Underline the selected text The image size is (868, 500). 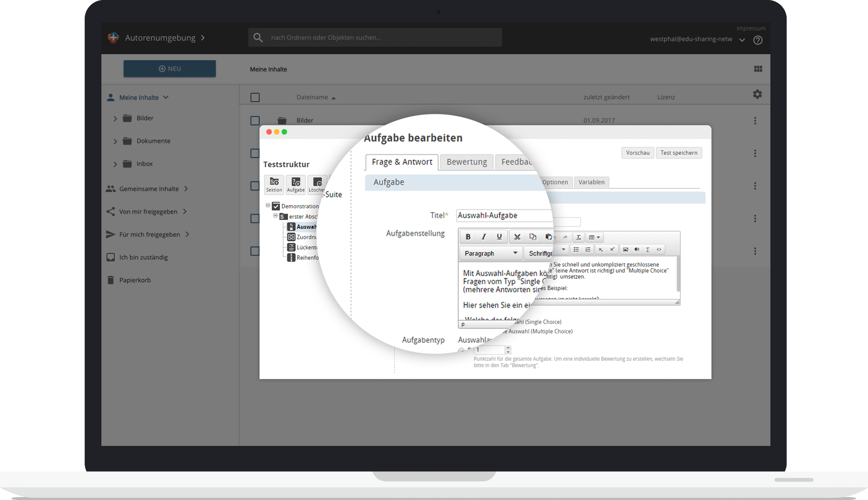pos(499,237)
